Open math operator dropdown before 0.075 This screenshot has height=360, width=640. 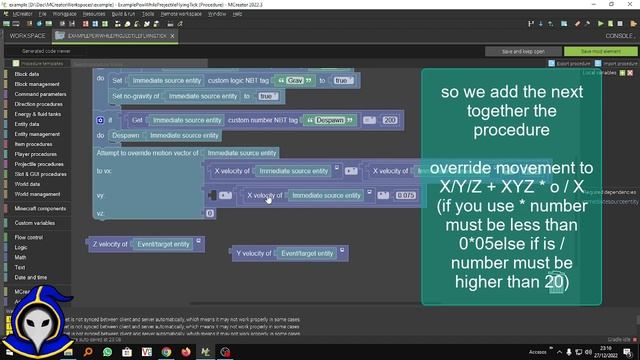(x=383, y=196)
